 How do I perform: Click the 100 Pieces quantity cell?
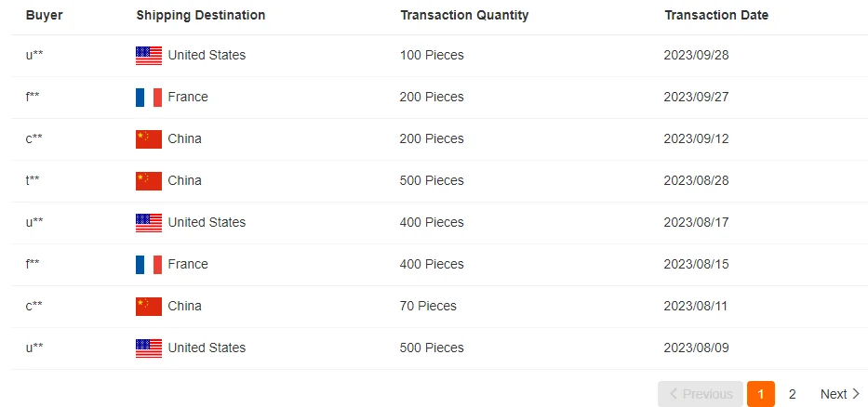coord(432,56)
